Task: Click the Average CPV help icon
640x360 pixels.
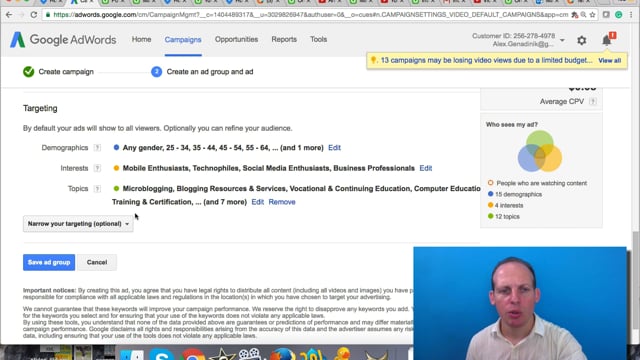Action: (x=593, y=101)
